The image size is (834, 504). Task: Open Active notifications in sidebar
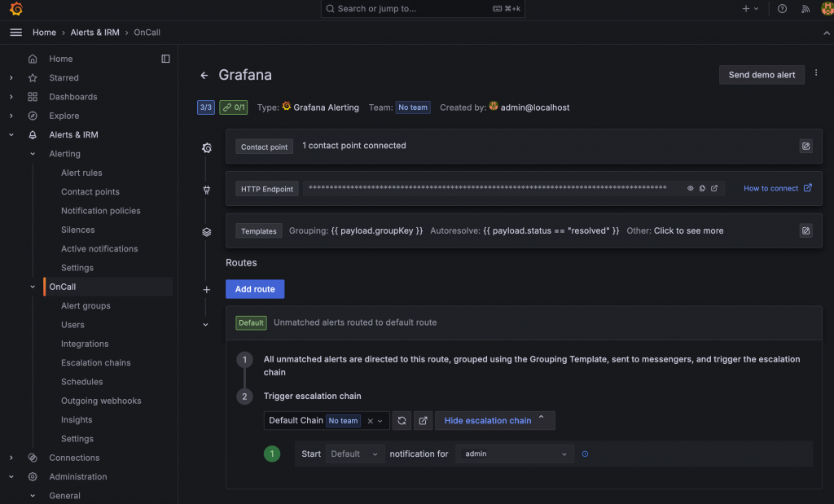tap(99, 249)
